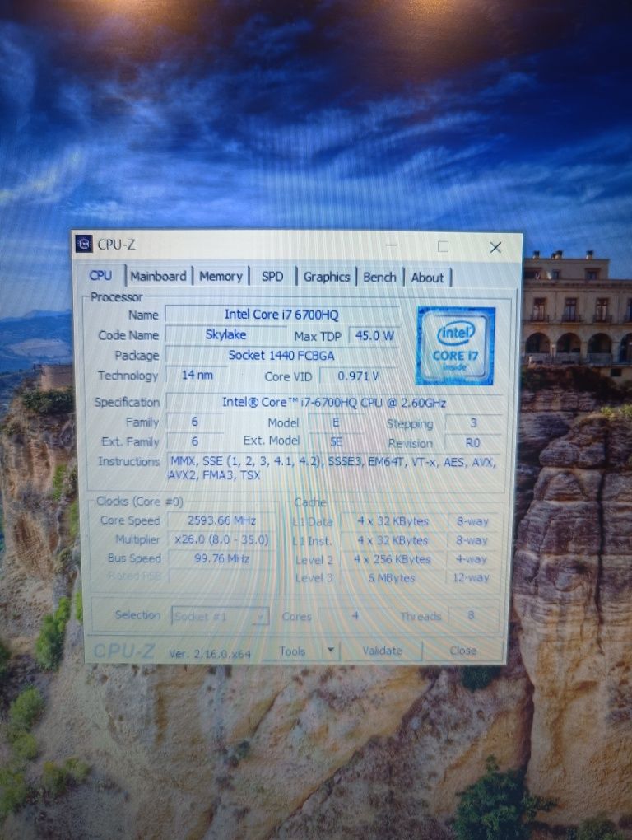Open the About tab
Image resolution: width=632 pixels, height=840 pixels.
click(427, 278)
